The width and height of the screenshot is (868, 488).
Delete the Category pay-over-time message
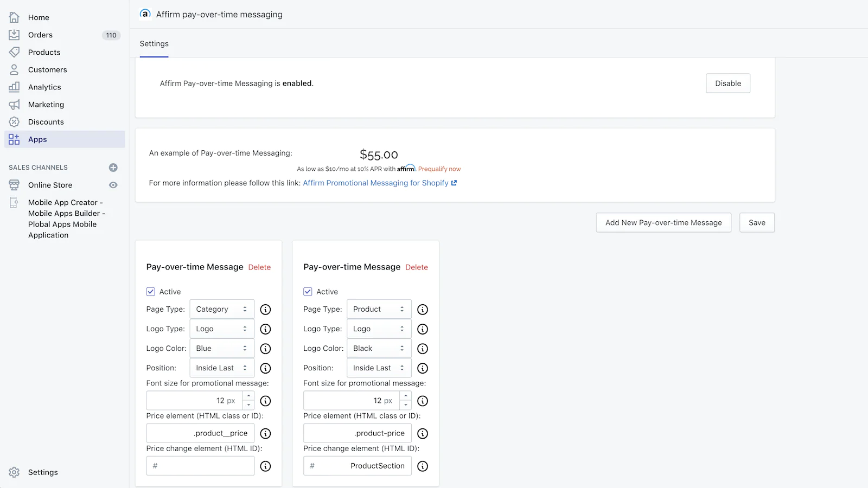[259, 267]
